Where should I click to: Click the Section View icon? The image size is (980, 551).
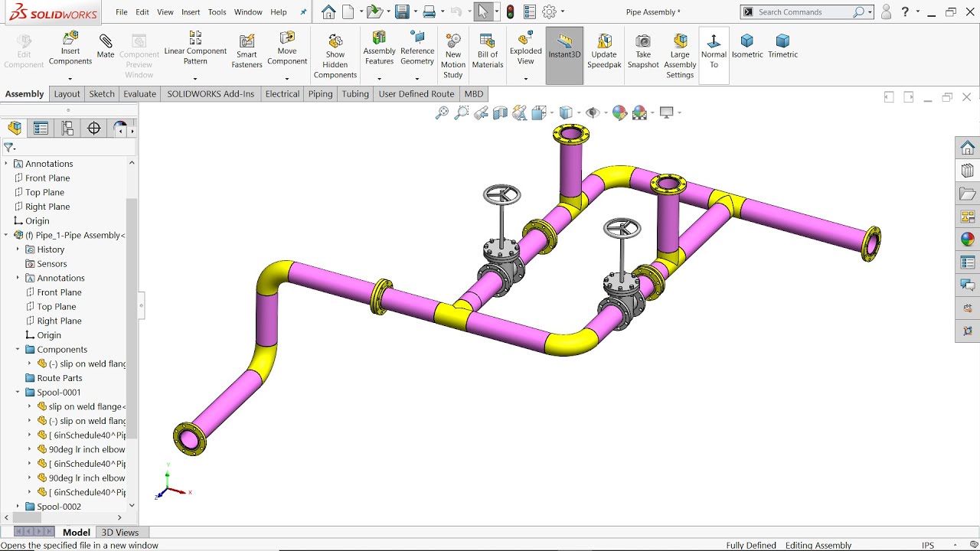point(501,112)
